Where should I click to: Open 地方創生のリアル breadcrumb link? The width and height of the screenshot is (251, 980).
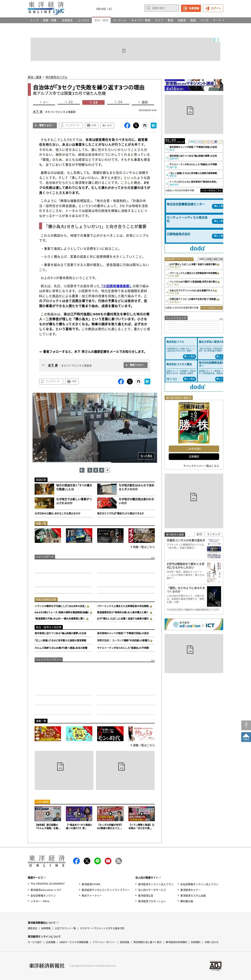56,77
